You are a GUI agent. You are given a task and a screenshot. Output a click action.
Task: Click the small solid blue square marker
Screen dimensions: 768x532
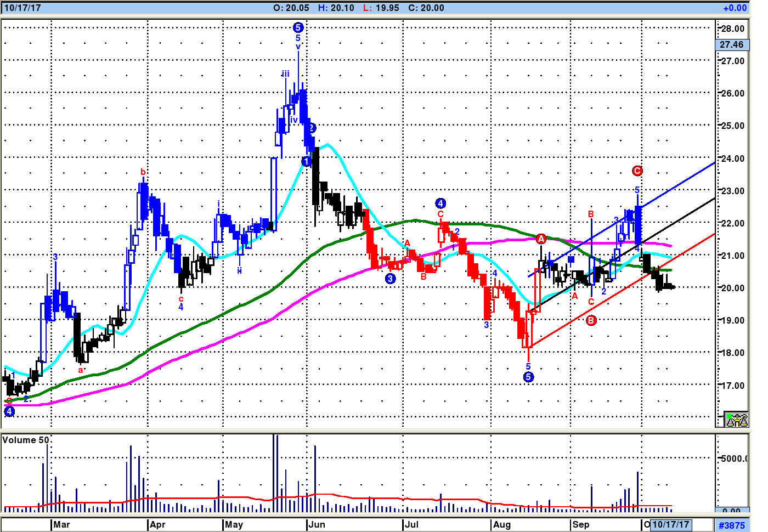point(571,259)
